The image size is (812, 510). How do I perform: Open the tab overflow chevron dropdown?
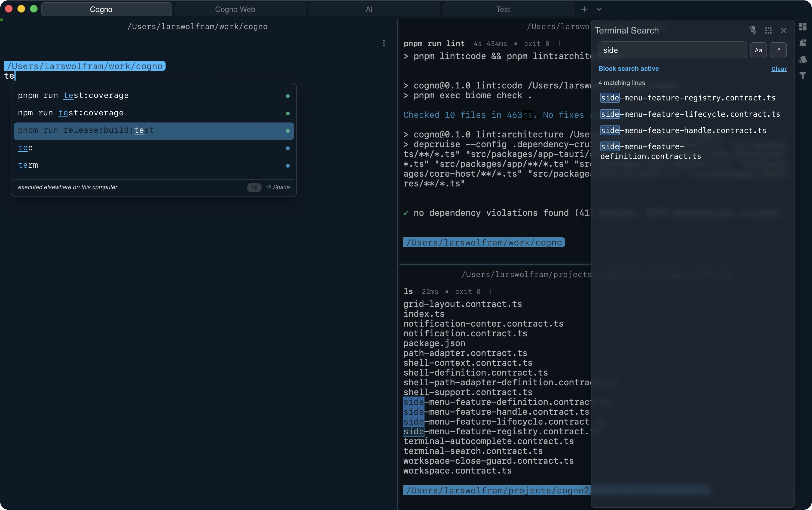coord(599,9)
